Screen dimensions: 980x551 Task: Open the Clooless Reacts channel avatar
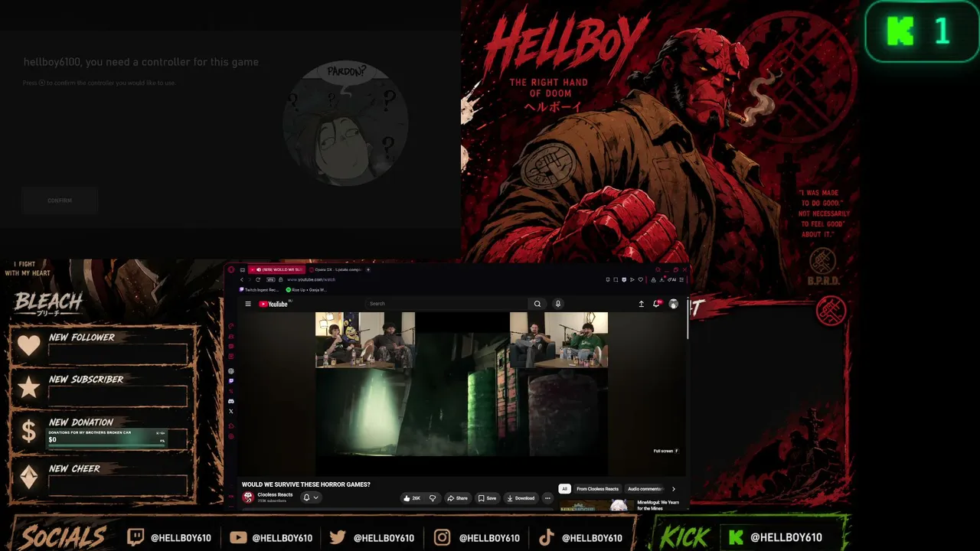248,497
